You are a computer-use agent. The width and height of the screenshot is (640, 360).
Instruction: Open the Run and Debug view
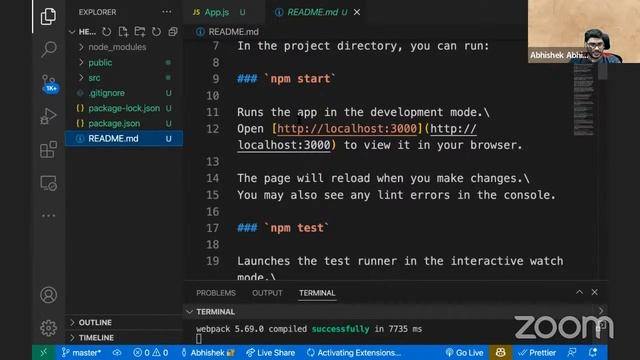click(x=48, y=116)
